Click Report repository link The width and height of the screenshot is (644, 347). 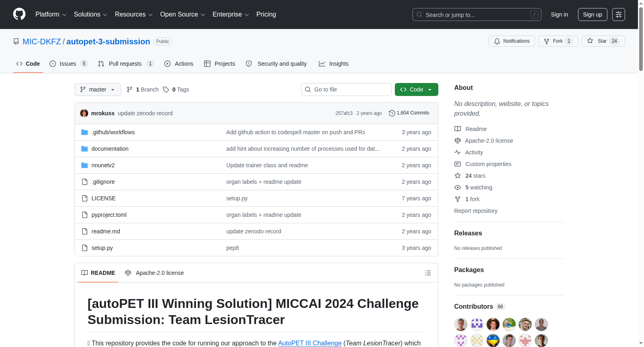[476, 211]
